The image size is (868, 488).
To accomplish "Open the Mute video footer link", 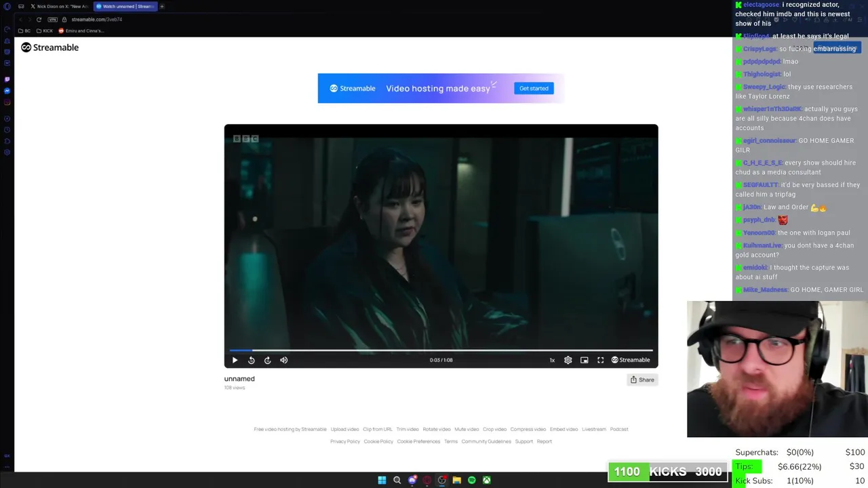I will [467, 429].
